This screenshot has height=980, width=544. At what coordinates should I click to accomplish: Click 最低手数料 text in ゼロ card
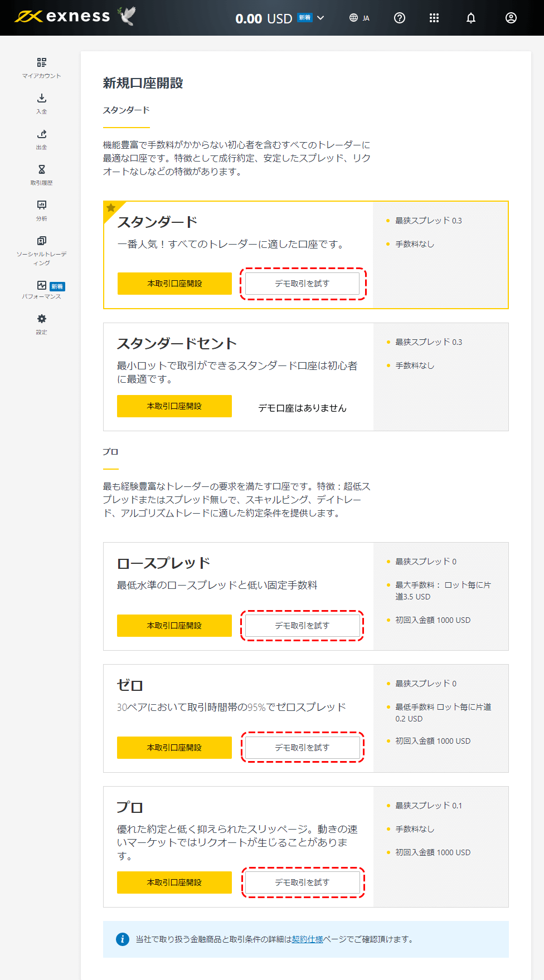tap(443, 713)
